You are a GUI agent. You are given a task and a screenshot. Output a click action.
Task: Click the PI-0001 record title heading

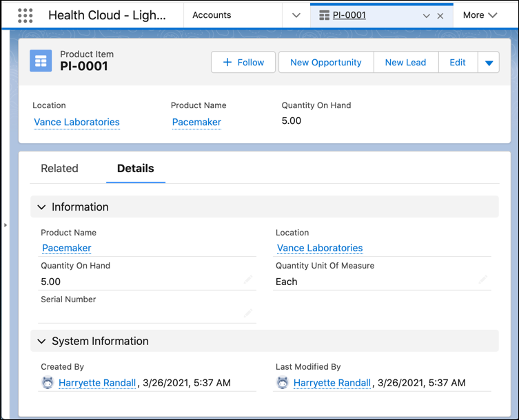point(84,66)
